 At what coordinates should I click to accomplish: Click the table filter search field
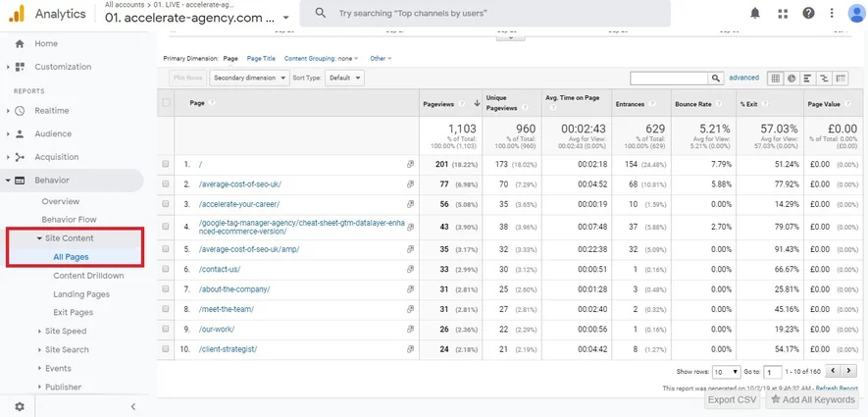669,78
